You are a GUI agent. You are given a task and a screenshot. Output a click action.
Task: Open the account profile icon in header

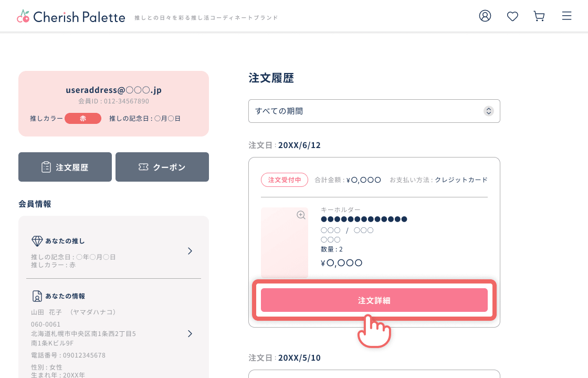485,16
